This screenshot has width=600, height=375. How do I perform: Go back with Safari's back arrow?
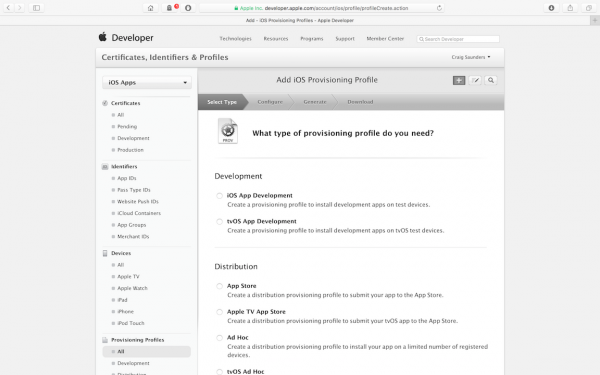(8, 8)
